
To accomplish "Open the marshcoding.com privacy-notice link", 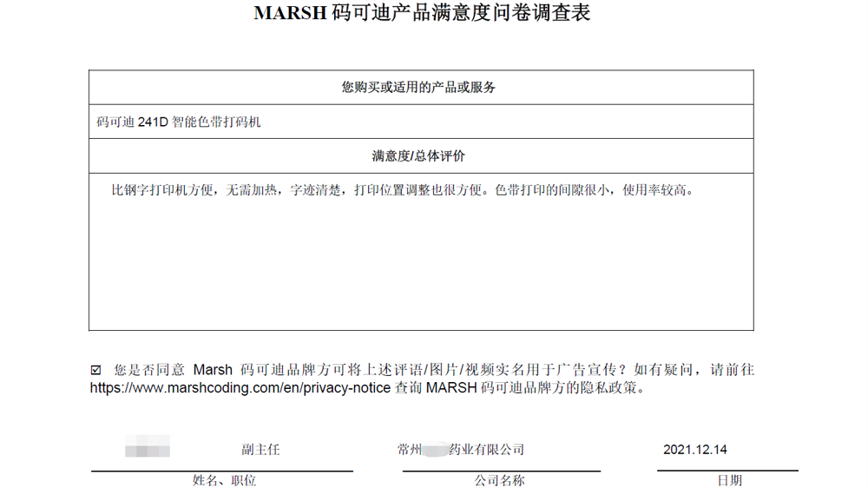I will coord(240,388).
